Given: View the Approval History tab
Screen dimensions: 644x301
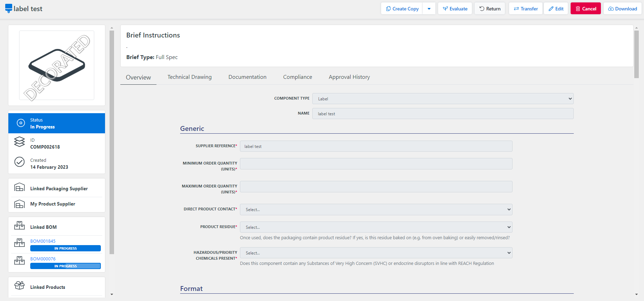Looking at the screenshot, I should pyautogui.click(x=349, y=77).
